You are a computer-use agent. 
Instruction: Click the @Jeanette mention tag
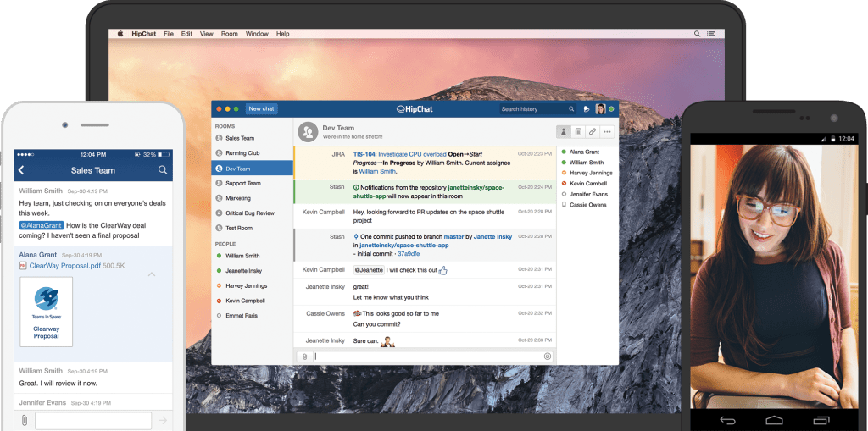[x=369, y=270]
